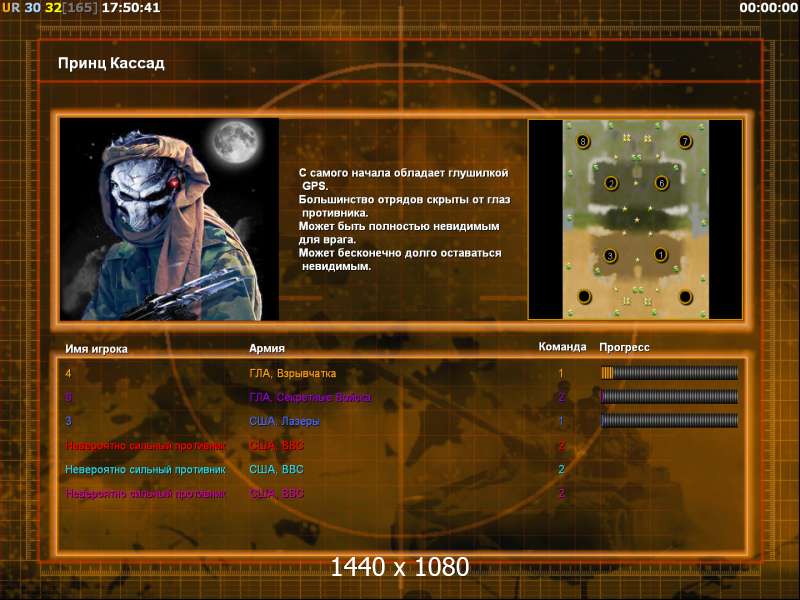The width and height of the screenshot is (800, 600).
Task: Click the "Принц Кассад" title
Action: click(111, 63)
